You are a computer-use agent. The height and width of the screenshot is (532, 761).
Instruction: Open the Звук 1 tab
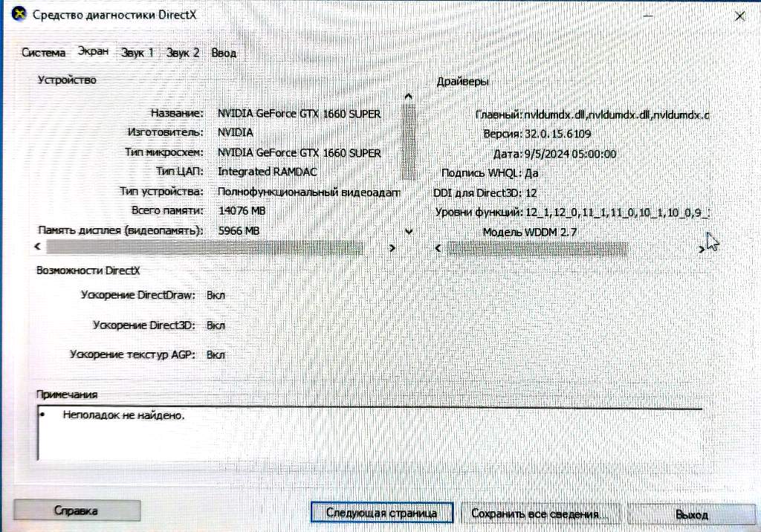click(137, 53)
